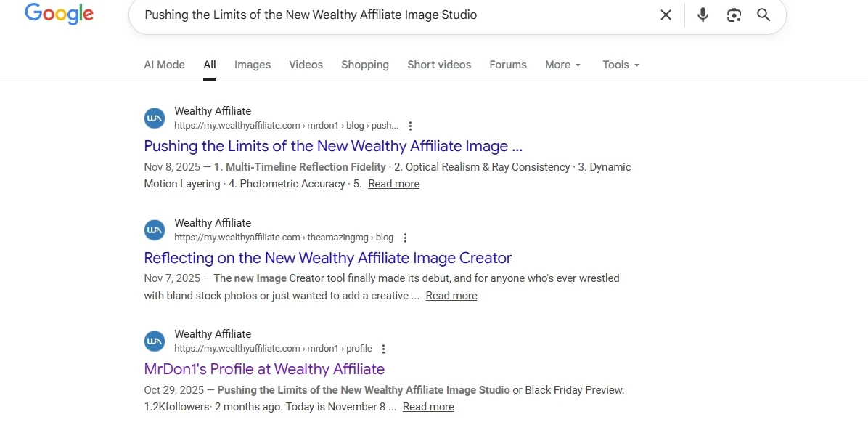Expand the More dropdown
Image resolution: width=868 pixels, height=433 pixels.
[x=562, y=65]
